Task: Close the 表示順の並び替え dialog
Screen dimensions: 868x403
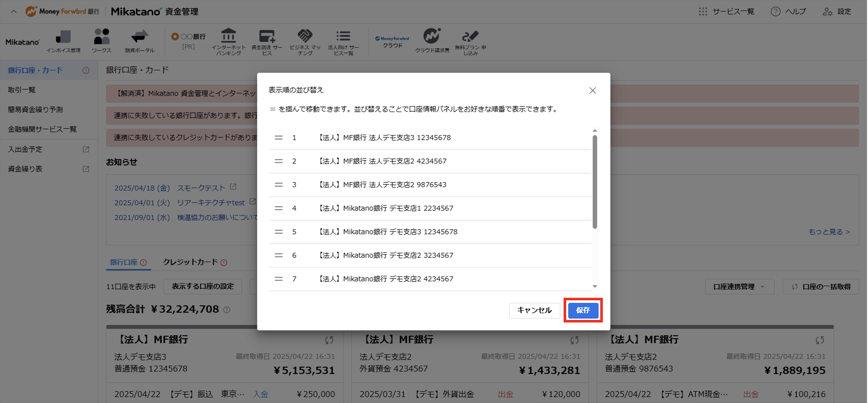Action: click(593, 90)
